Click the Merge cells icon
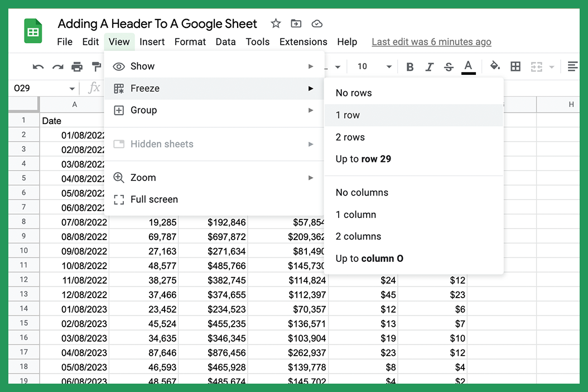This screenshot has height=392, width=588. pyautogui.click(x=537, y=66)
